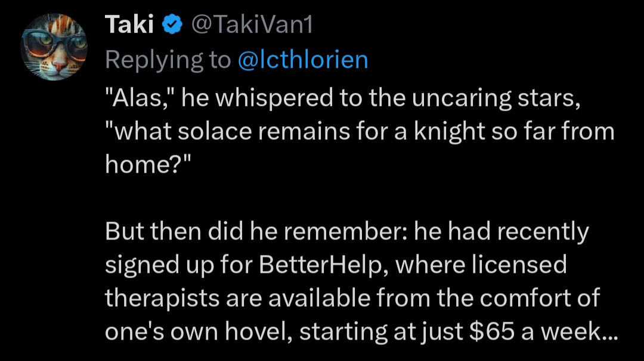
Task: Click the blue verified checkmark badge
Action: coord(172,26)
